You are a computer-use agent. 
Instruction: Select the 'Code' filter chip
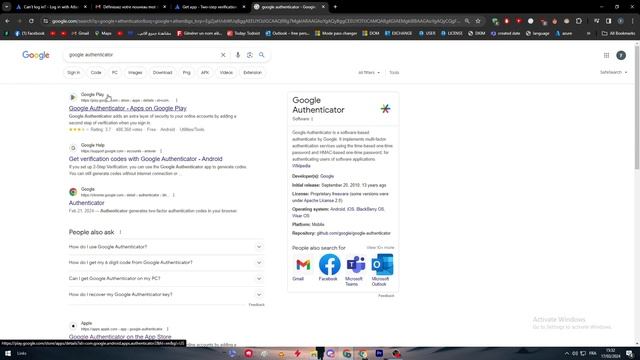(96, 73)
